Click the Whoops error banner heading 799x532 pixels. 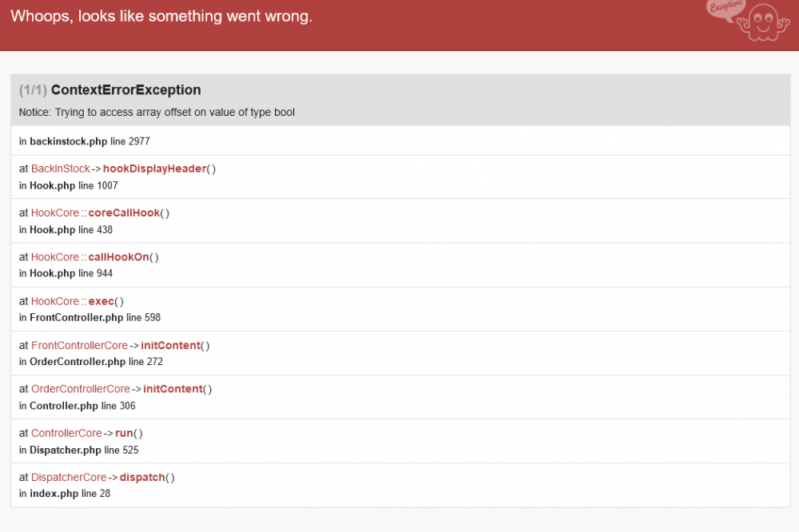tap(163, 16)
